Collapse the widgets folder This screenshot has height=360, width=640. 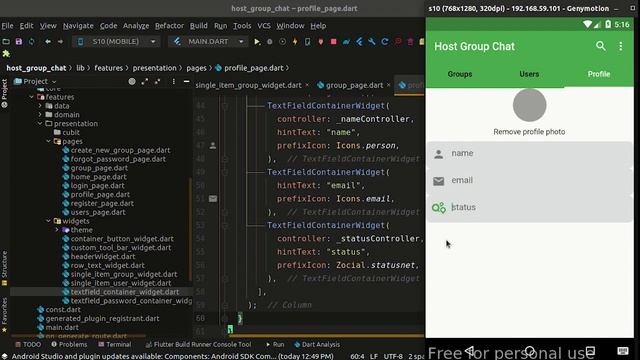pos(49,221)
